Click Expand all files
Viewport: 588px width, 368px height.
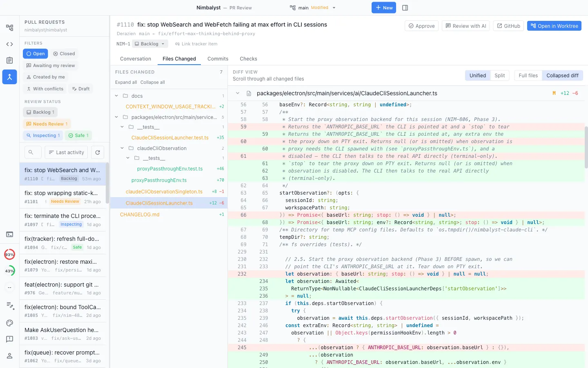pyautogui.click(x=126, y=82)
